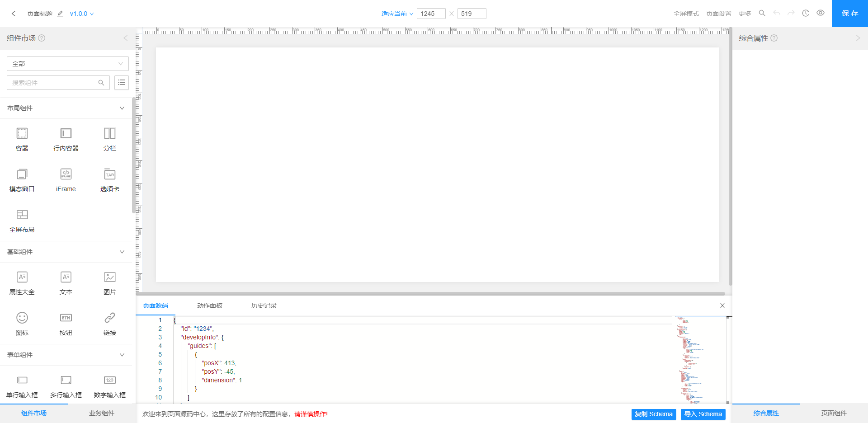
Task: Select the iFrame component
Action: click(x=66, y=180)
